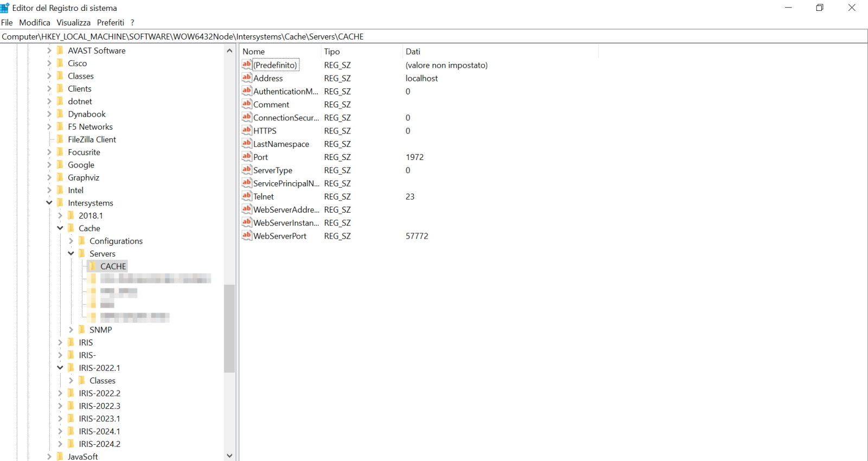Select the FileZilla Client registry key
Image resolution: width=868 pixels, height=461 pixels.
pyautogui.click(x=92, y=139)
